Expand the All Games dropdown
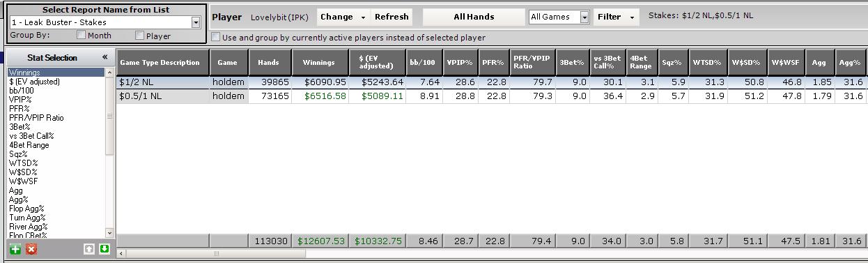The width and height of the screenshot is (868, 263). coord(584,17)
